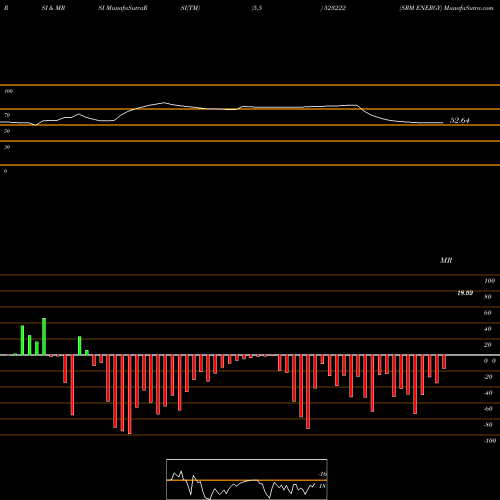Click the MR right-axis label '0 0'
Image resolution: width=500 pixels, height=500 pixels.
click(490, 361)
